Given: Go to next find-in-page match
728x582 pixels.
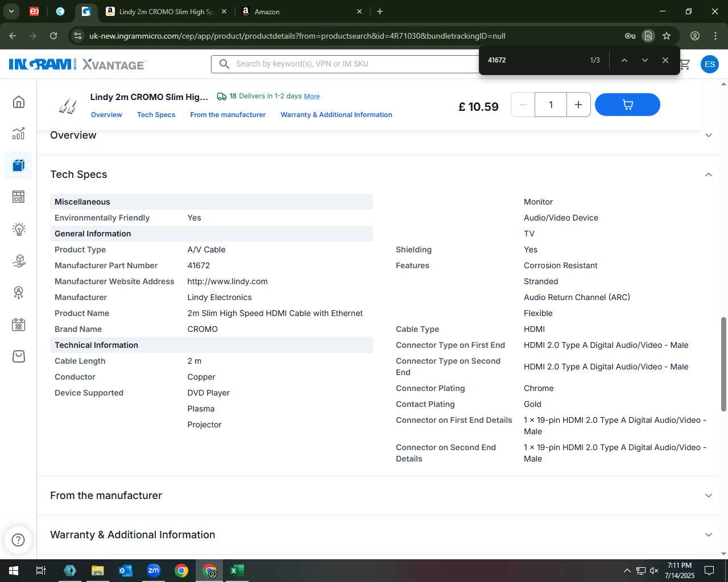Looking at the screenshot, I should tap(644, 60).
